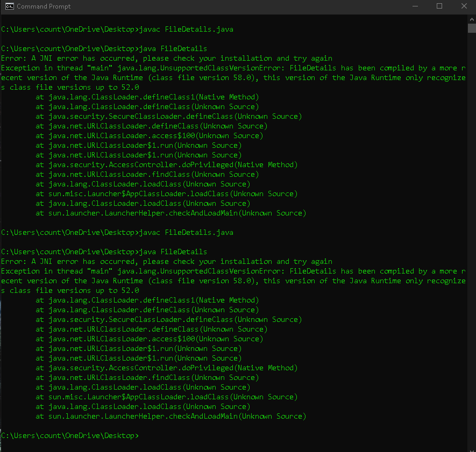This screenshot has height=452, width=476.
Task: Select the Command Prompt title text
Action: [42, 6]
